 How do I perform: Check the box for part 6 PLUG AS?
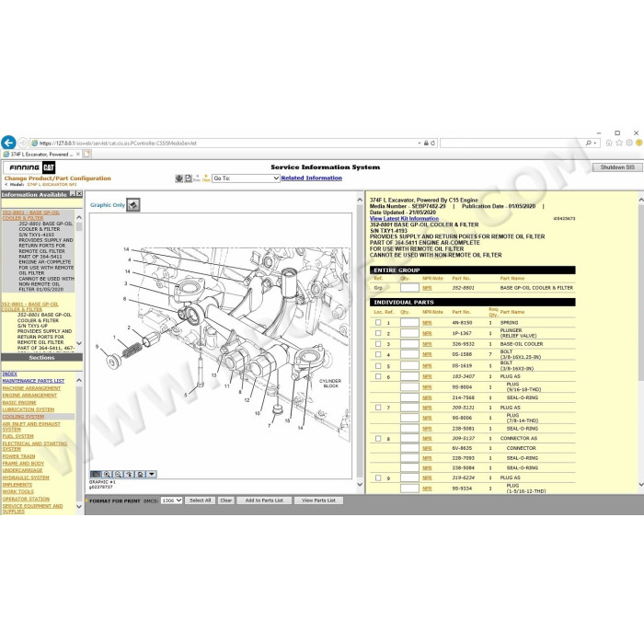pyautogui.click(x=378, y=376)
